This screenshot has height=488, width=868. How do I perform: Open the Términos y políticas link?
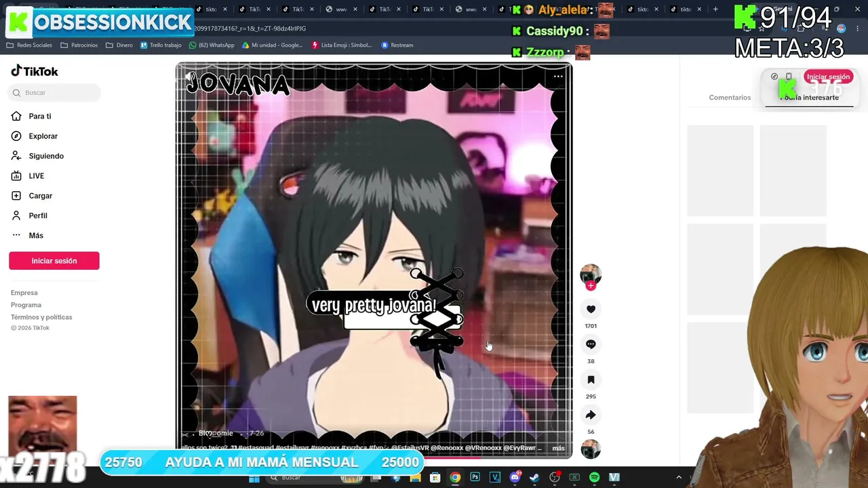(x=41, y=317)
